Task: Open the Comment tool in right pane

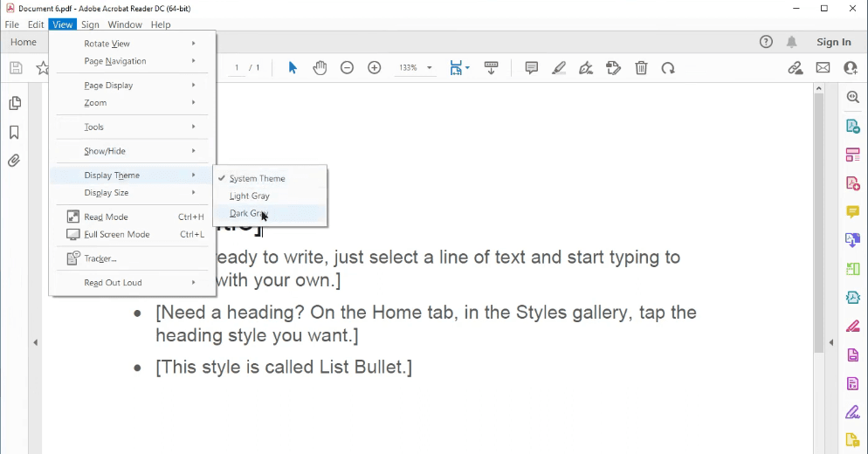Action: tap(853, 211)
